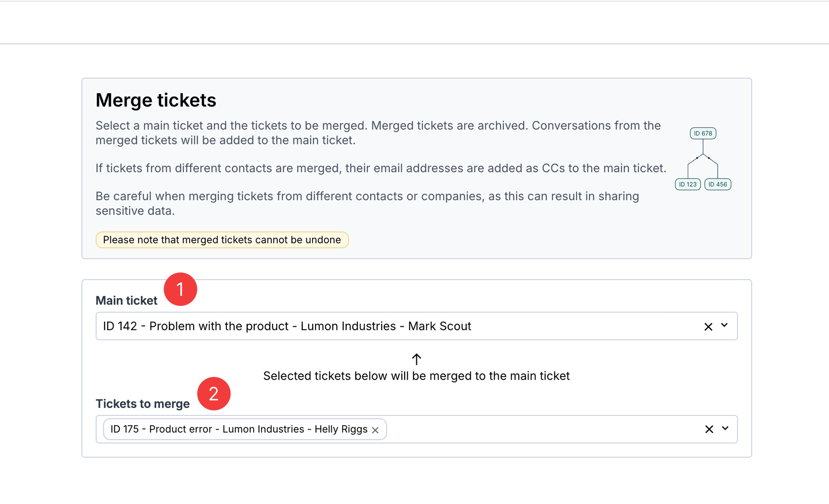The image size is (829, 504).
Task: Click the ID 678 node in the diagram
Action: tap(703, 133)
